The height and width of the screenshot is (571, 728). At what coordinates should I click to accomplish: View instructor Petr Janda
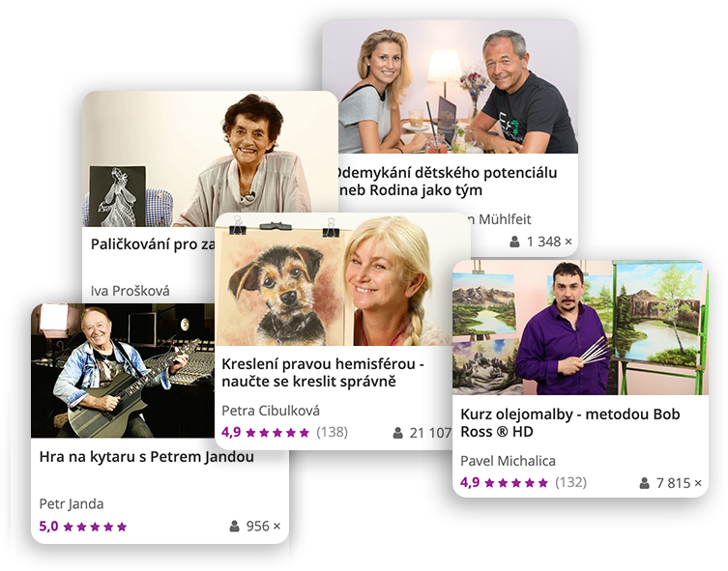(72, 503)
